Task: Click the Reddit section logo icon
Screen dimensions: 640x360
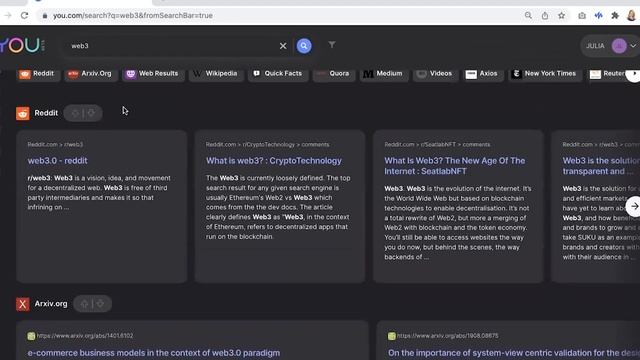Action: (23, 113)
